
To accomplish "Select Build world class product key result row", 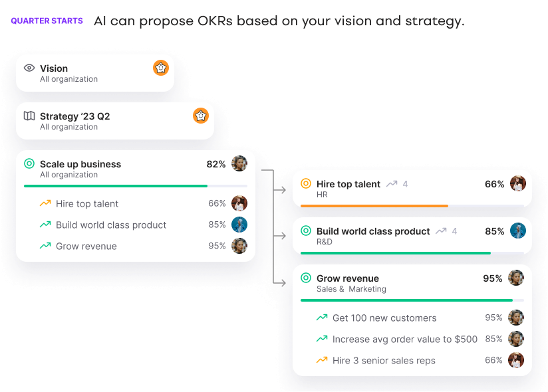I will (111, 225).
